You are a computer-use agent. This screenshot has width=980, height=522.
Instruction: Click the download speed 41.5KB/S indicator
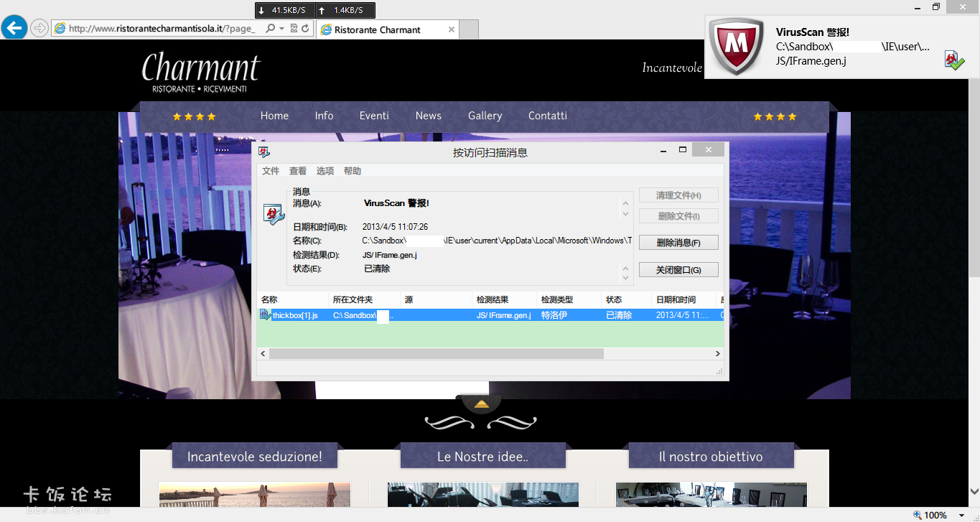[284, 10]
